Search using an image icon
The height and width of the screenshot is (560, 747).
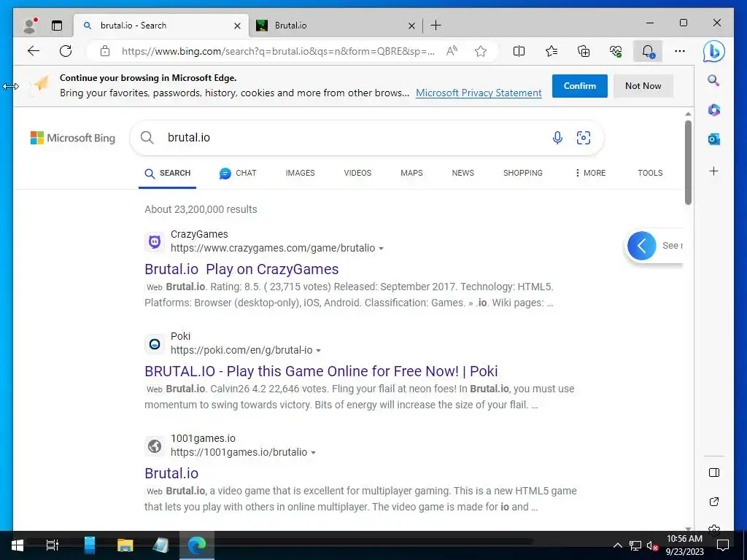point(584,138)
